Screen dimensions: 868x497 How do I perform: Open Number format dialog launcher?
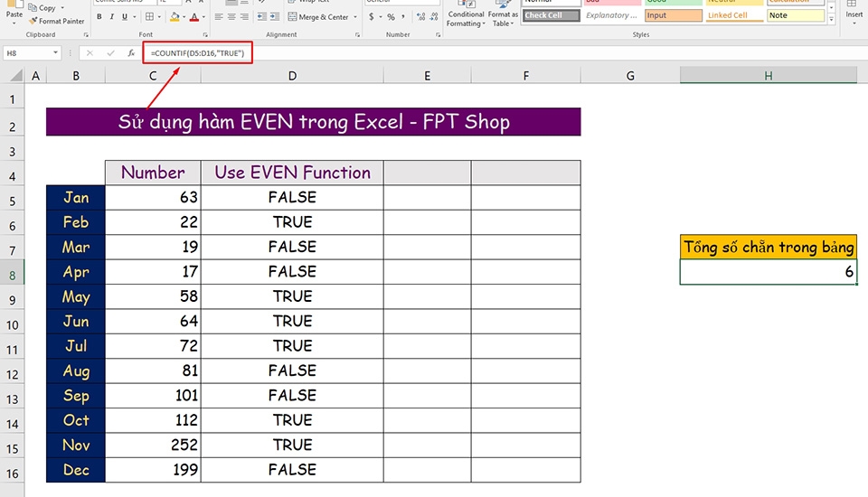tap(438, 35)
